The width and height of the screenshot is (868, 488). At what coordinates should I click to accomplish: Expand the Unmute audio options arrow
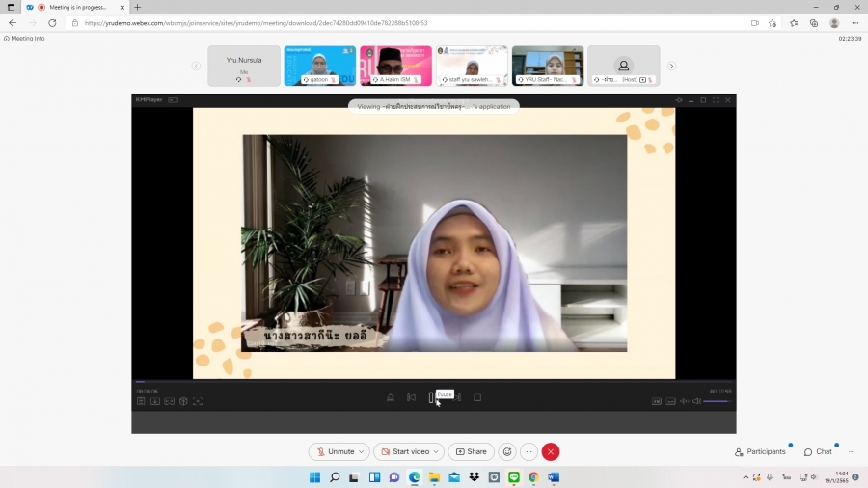(x=362, y=451)
